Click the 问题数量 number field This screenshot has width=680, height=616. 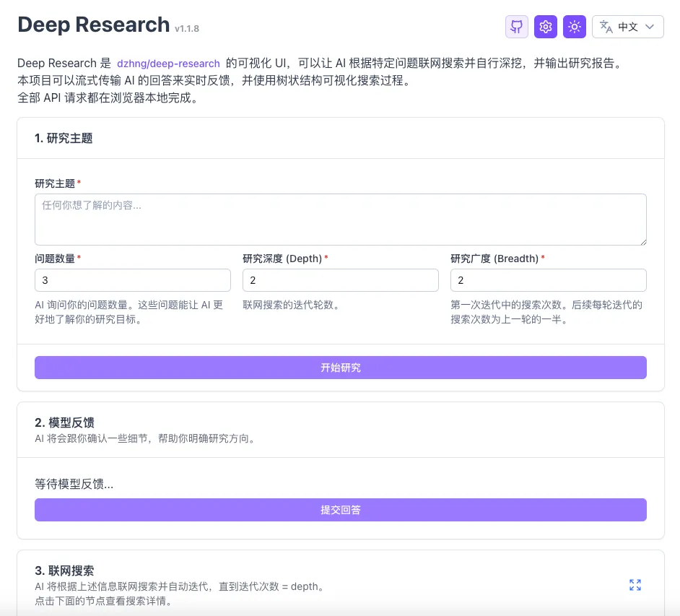coord(133,280)
